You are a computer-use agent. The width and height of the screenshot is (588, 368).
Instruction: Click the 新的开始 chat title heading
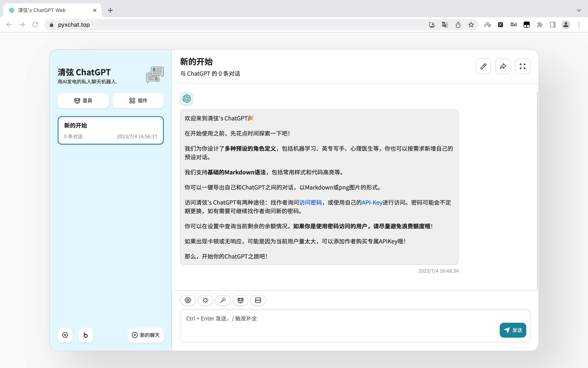[196, 62]
